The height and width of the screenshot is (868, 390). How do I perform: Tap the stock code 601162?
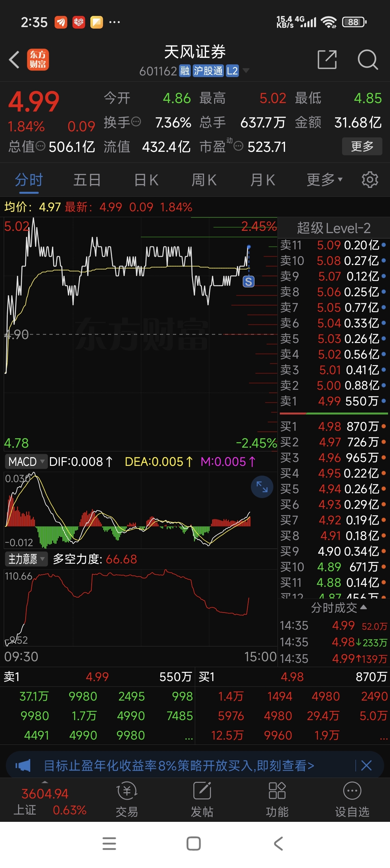point(158,71)
